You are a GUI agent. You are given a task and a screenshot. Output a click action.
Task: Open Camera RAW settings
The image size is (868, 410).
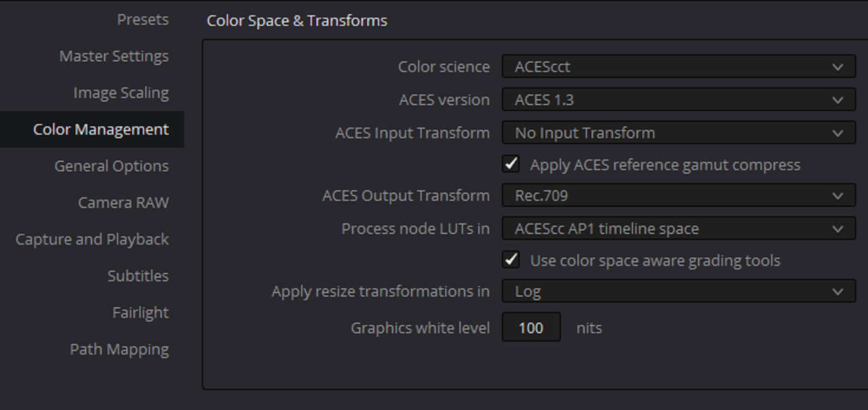pos(123,203)
